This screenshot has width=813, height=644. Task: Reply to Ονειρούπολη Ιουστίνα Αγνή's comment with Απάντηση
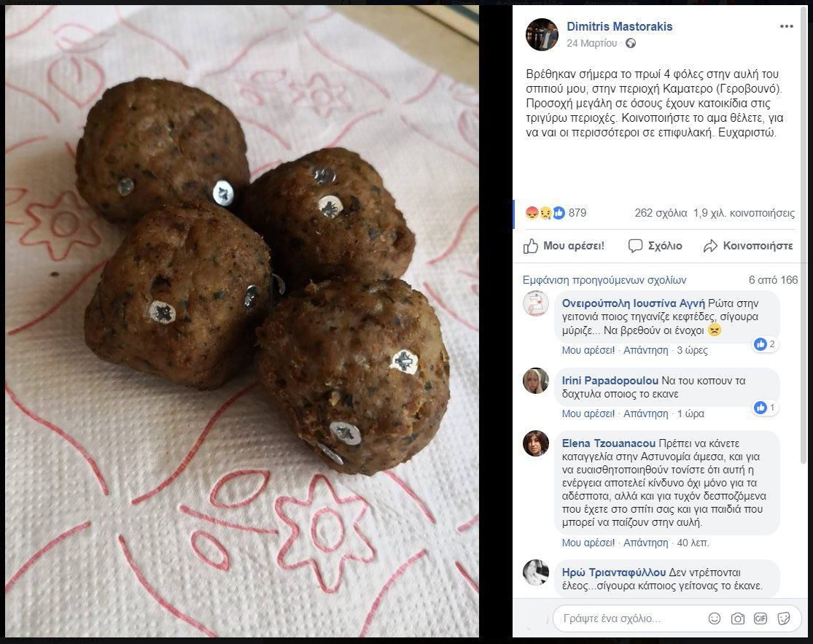[x=645, y=351]
